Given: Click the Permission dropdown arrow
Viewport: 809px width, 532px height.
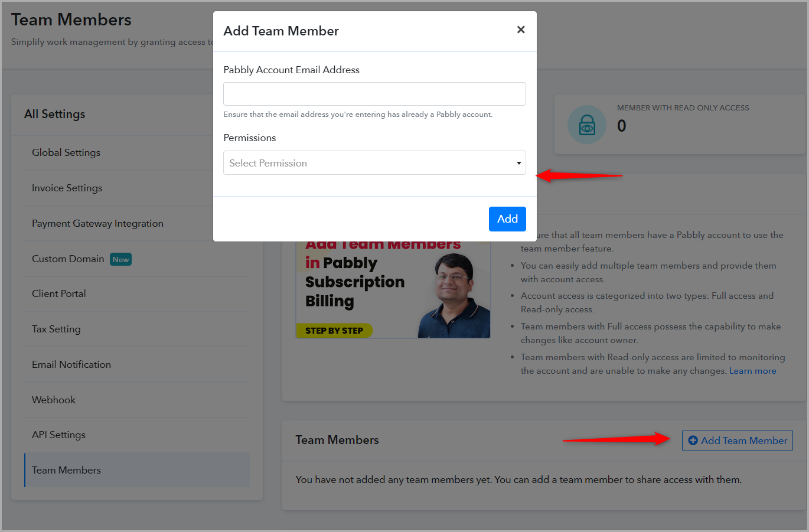Looking at the screenshot, I should 518,164.
